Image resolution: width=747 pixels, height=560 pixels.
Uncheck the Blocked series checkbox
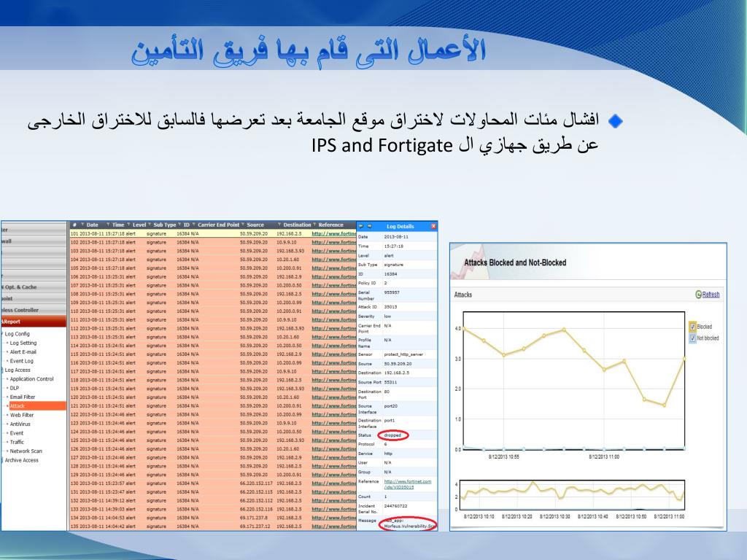point(693,327)
